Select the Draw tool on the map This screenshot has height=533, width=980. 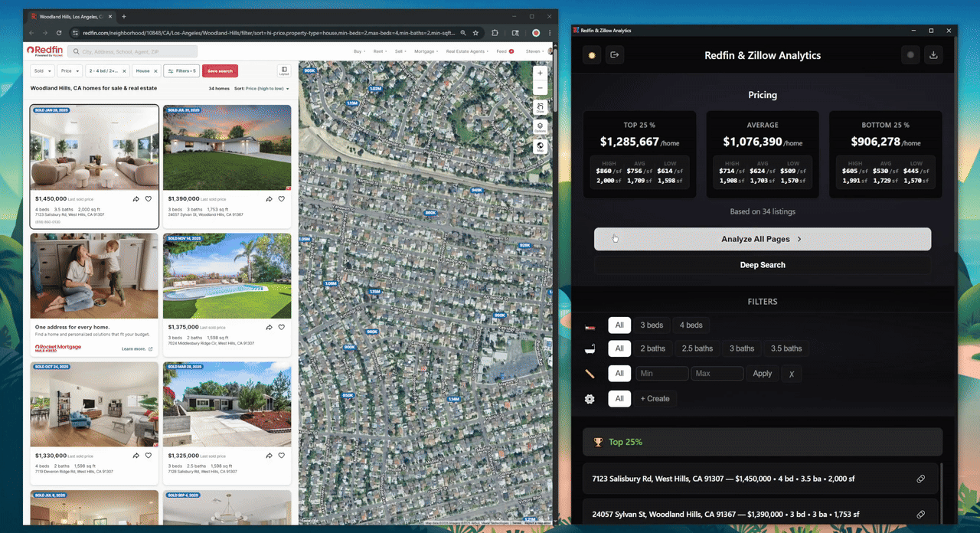coord(541,107)
